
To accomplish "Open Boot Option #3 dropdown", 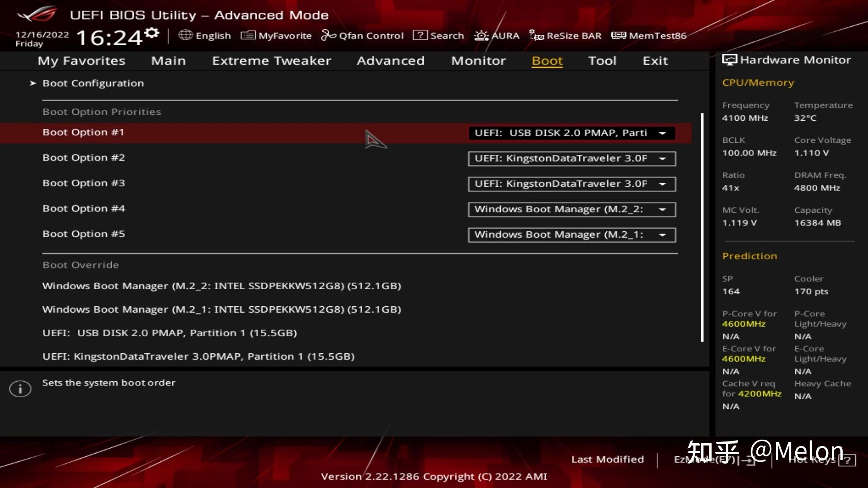I will [x=572, y=184].
